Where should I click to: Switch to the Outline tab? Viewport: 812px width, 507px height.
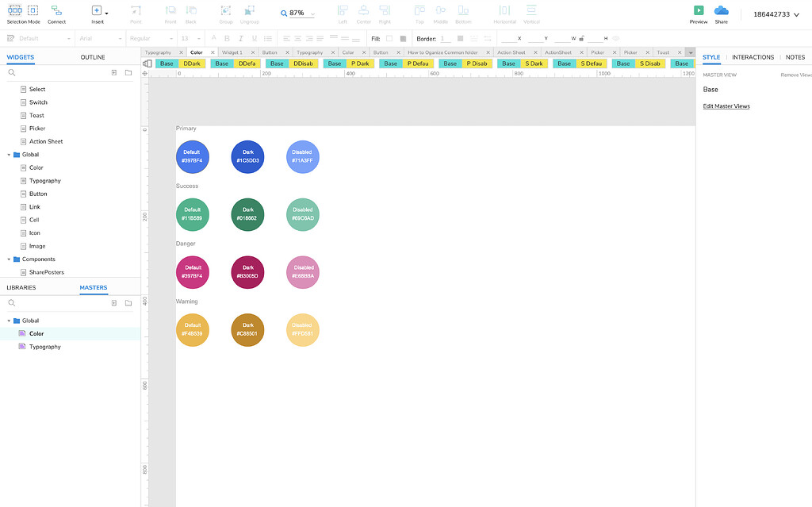(x=93, y=57)
